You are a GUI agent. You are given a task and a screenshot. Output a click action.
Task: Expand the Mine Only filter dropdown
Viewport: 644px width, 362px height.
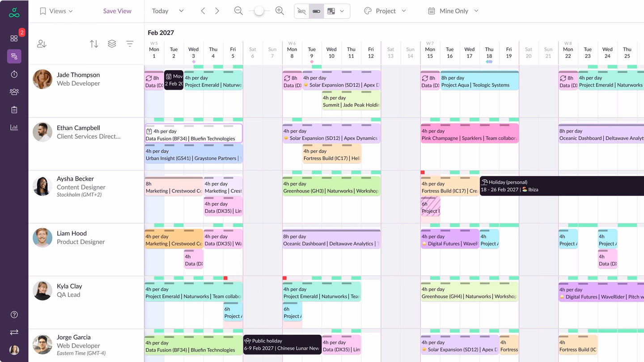click(x=453, y=11)
